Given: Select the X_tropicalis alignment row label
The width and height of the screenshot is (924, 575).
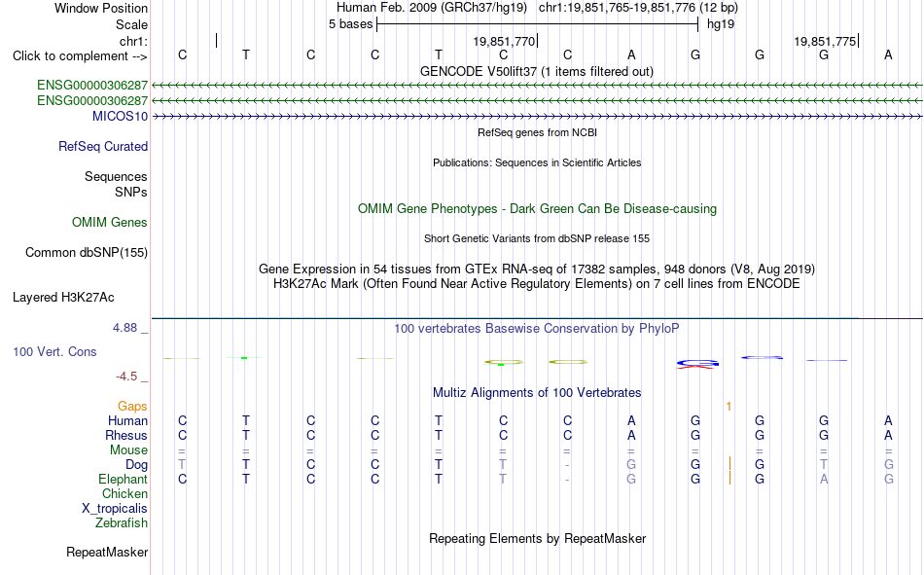Looking at the screenshot, I should pos(115,509).
